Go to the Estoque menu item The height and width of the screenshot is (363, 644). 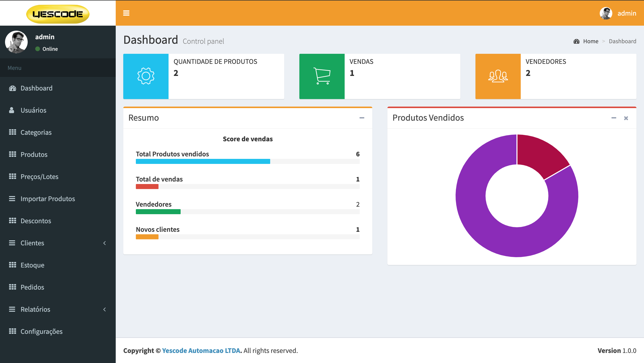32,265
